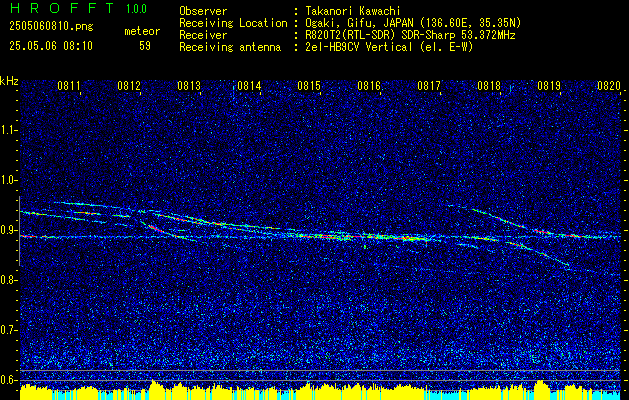
Task: Click the 'Receiving Location' label
Action: click(233, 23)
